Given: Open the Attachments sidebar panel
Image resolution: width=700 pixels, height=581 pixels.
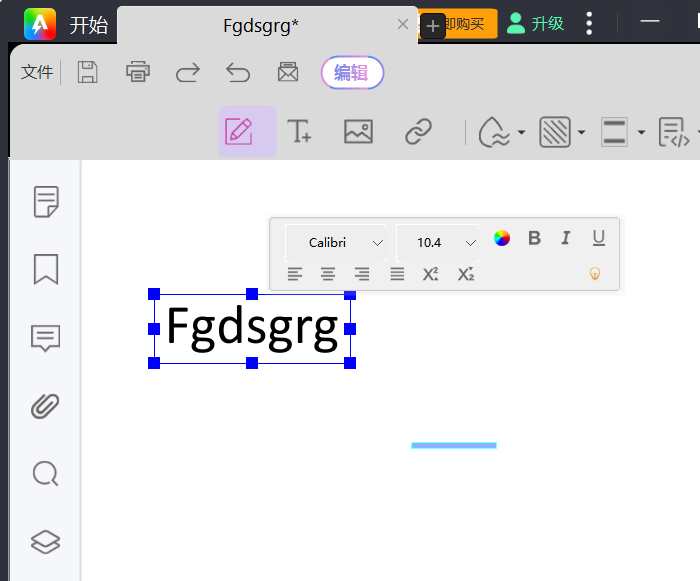Looking at the screenshot, I should coord(46,406).
